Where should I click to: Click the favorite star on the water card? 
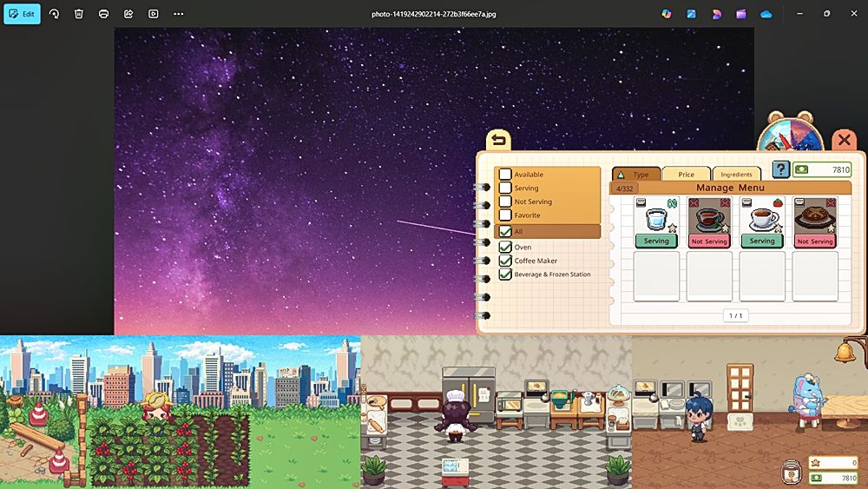pyautogui.click(x=672, y=228)
